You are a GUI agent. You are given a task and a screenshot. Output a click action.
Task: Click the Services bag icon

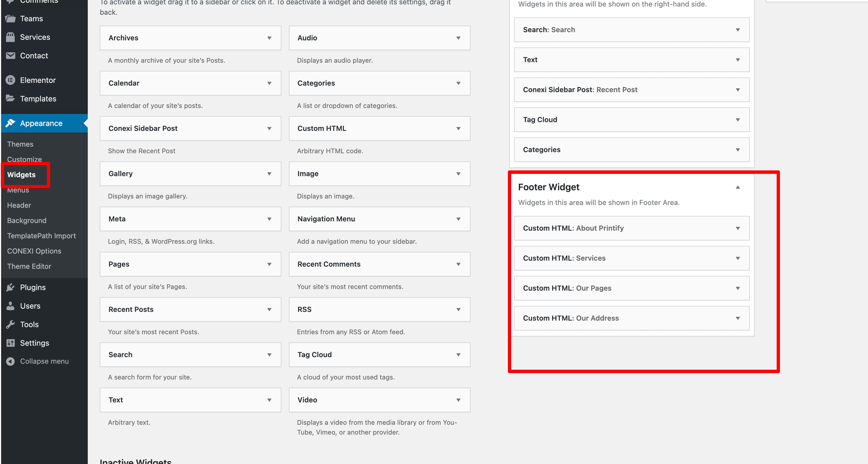coord(10,37)
